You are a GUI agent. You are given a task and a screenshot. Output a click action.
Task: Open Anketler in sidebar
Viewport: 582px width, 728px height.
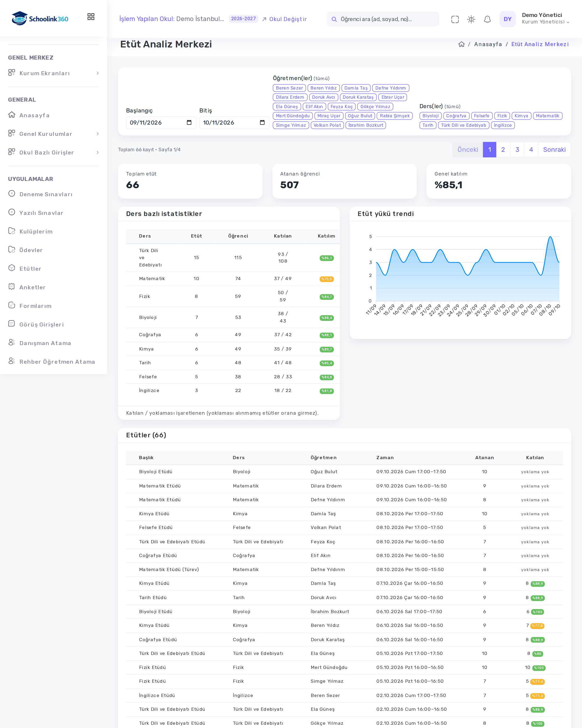(32, 287)
